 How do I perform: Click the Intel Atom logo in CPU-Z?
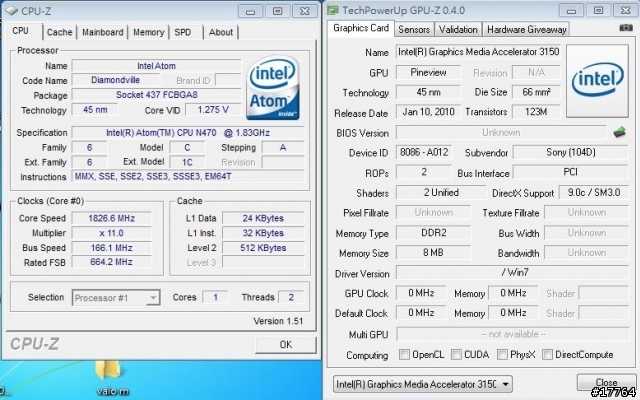tap(273, 88)
